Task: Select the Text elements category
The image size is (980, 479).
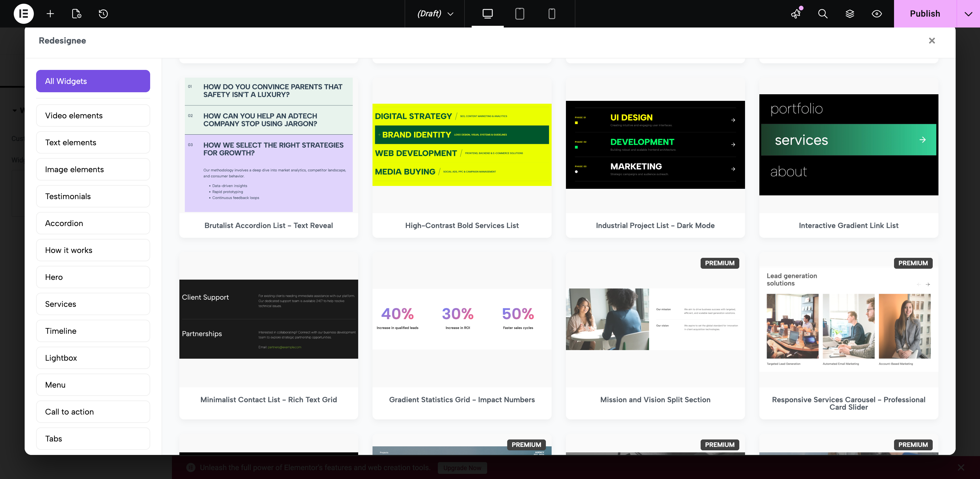Action: (x=93, y=143)
